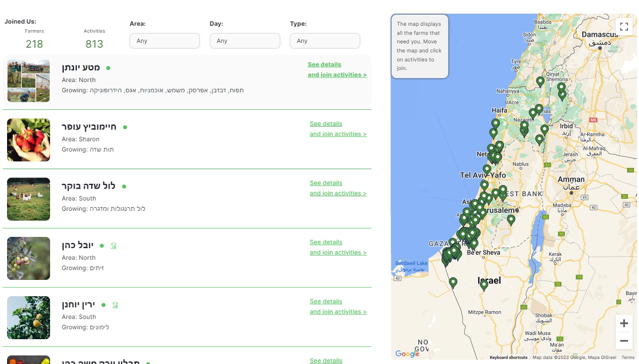
Task: Open the chicken field thumbnail of לול שדה בוקר
Action: (28, 199)
